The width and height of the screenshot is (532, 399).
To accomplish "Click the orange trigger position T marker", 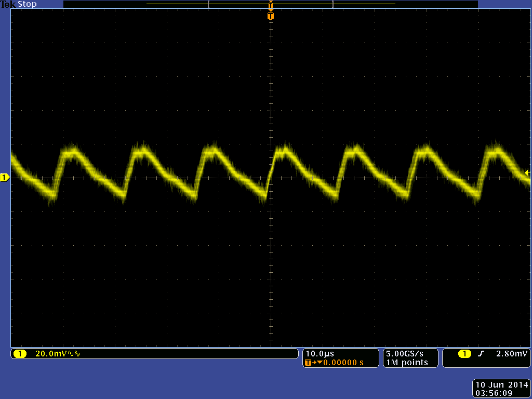I will tap(270, 16).
